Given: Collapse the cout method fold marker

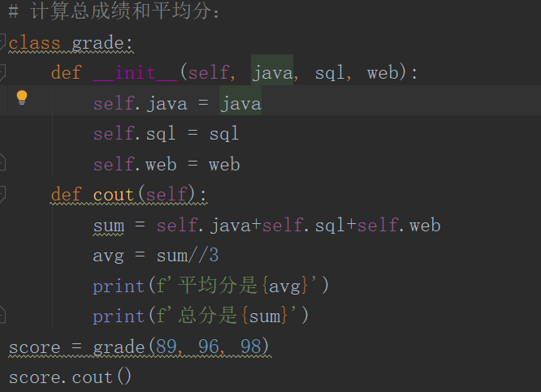Looking at the screenshot, I should pyautogui.click(x=2, y=194).
